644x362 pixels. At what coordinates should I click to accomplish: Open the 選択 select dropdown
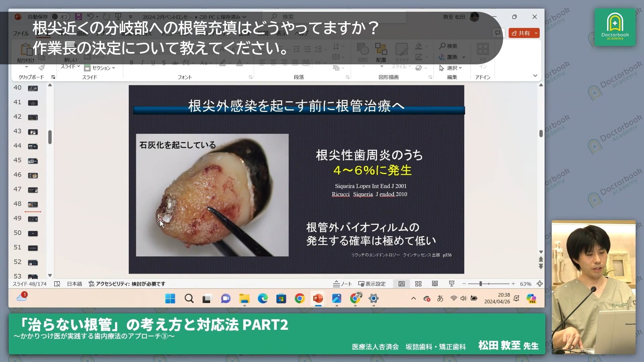pyautogui.click(x=451, y=68)
